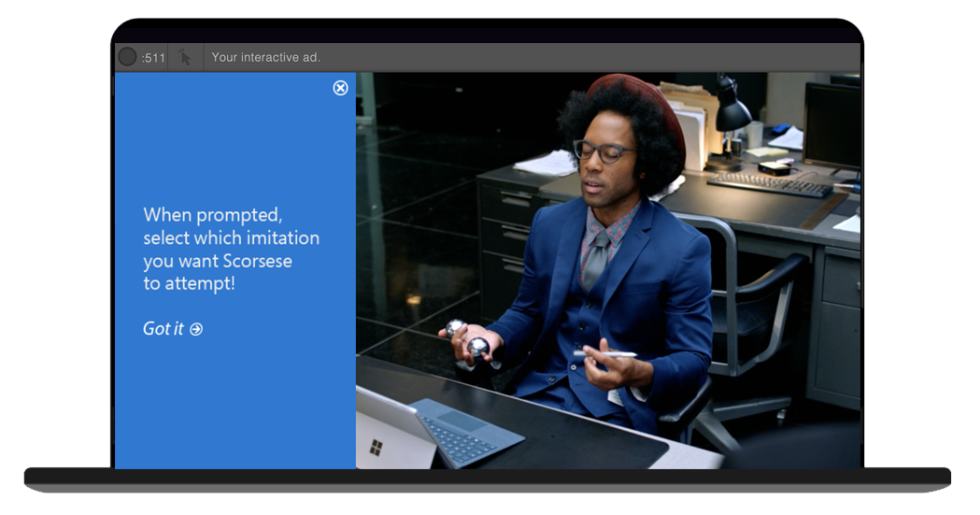Close the blue instruction panel
The height and width of the screenshot is (515, 980).
click(341, 88)
